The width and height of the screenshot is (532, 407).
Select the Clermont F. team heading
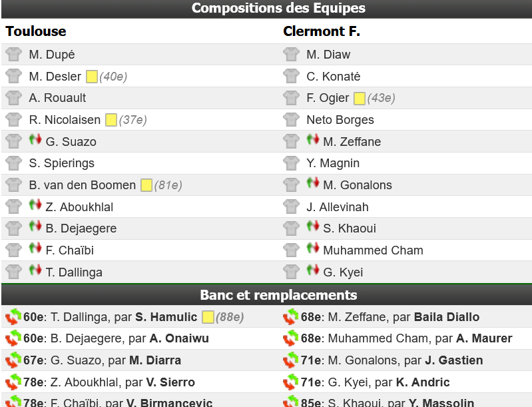(x=322, y=31)
